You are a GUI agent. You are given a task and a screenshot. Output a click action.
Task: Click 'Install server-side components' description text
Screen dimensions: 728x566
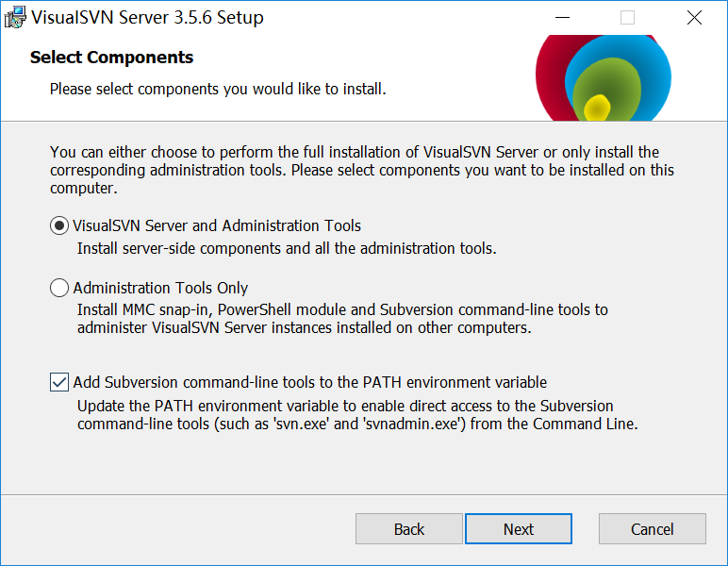[x=286, y=249]
